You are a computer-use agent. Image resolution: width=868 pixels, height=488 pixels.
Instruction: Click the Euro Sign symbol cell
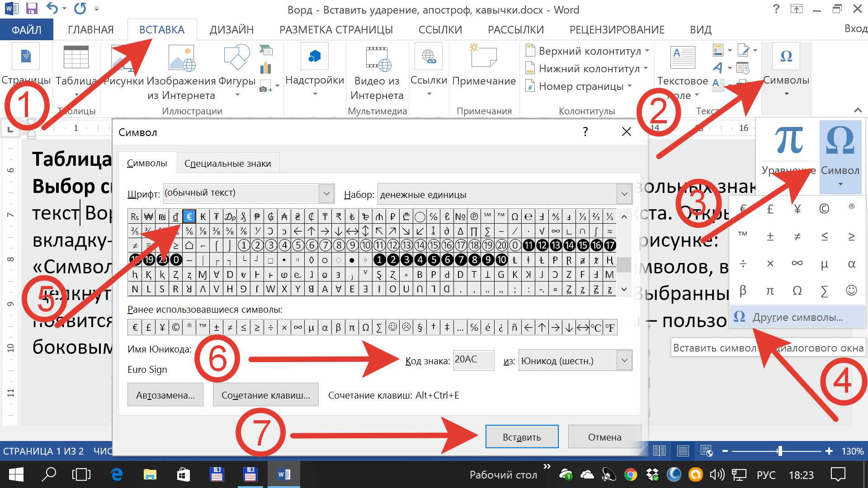click(x=189, y=216)
